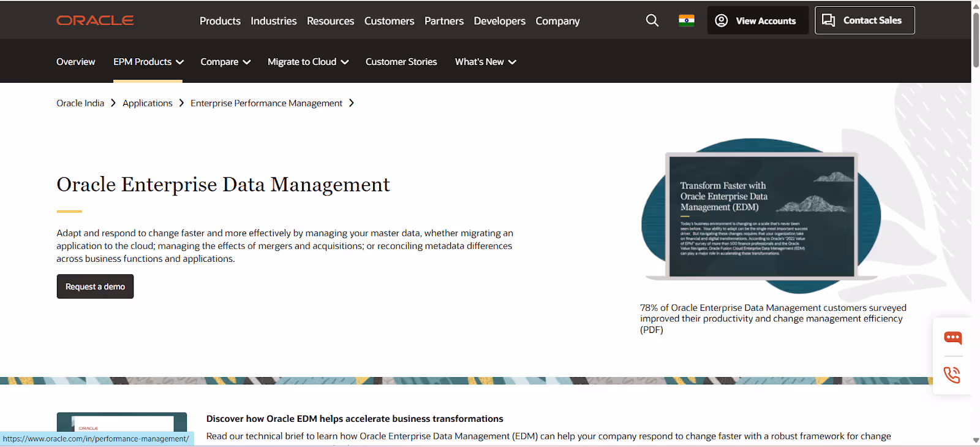Expand the Compare dropdown
The height and width of the screenshot is (447, 980).
pyautogui.click(x=225, y=62)
